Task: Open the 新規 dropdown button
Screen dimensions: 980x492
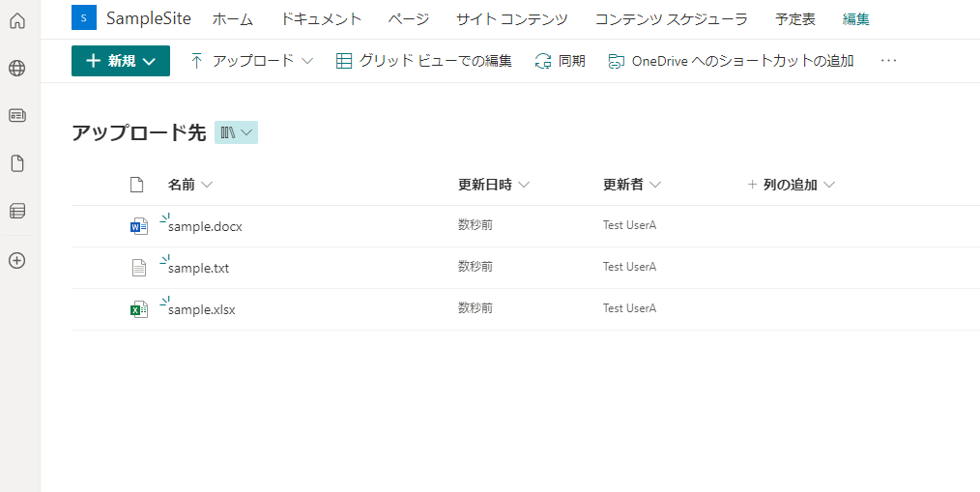Action: 121,61
